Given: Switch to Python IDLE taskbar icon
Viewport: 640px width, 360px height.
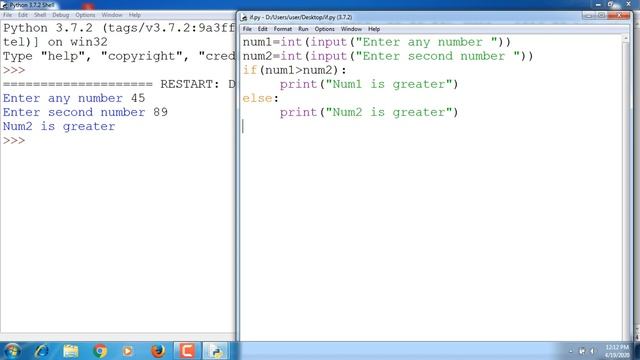Looking at the screenshot, I should [x=216, y=351].
